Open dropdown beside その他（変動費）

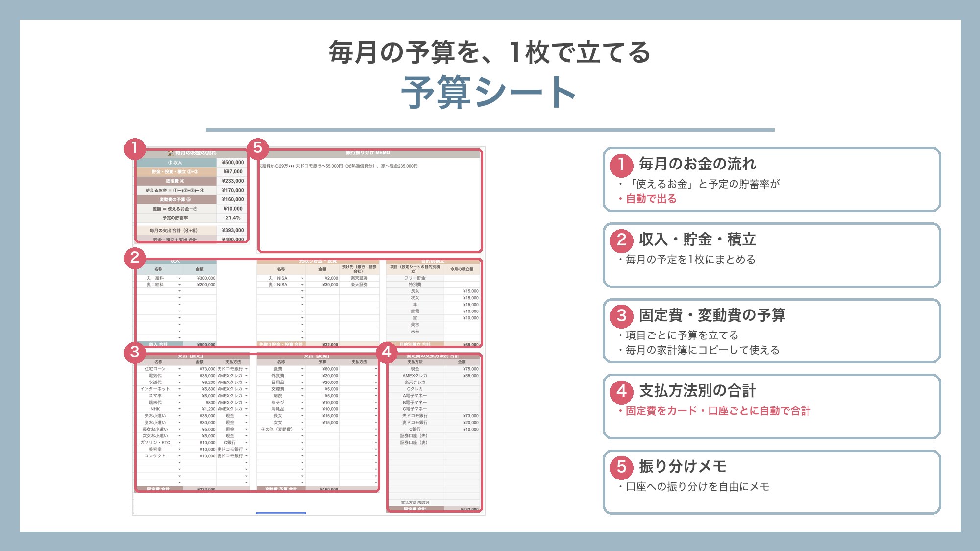[302, 430]
